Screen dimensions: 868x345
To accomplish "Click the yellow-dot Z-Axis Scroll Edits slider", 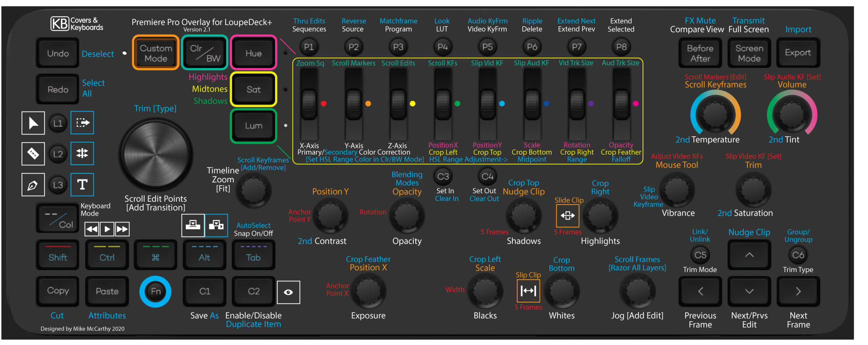I will (398, 104).
